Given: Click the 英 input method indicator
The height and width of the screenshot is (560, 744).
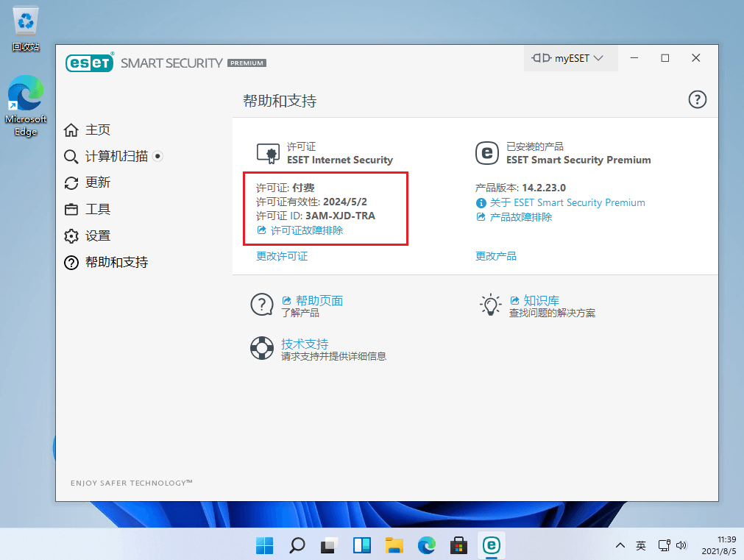Looking at the screenshot, I should [x=641, y=545].
